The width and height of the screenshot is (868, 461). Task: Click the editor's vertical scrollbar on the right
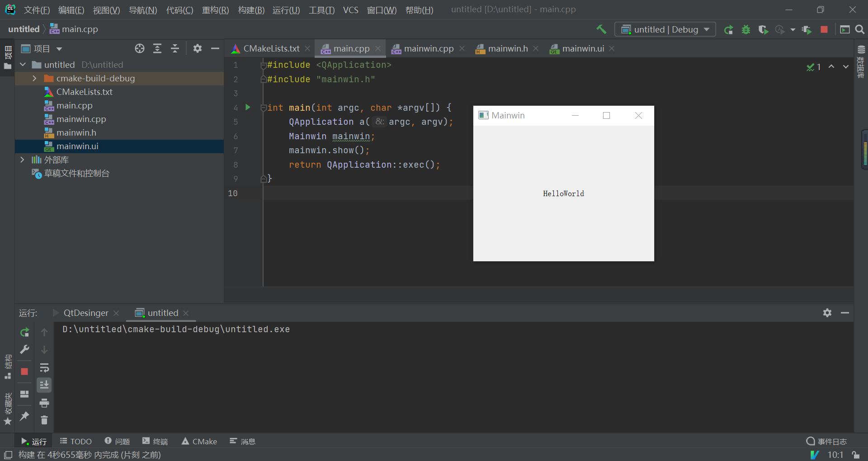click(865, 149)
